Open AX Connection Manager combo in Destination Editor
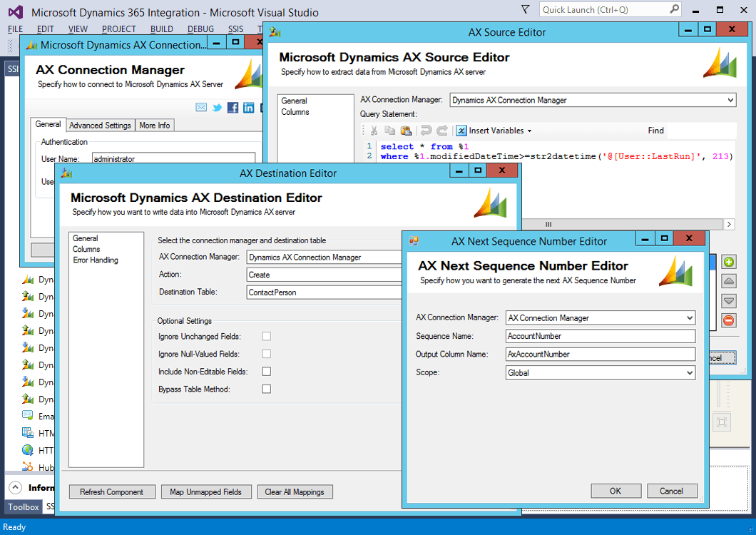The width and height of the screenshot is (756, 535). [324, 257]
